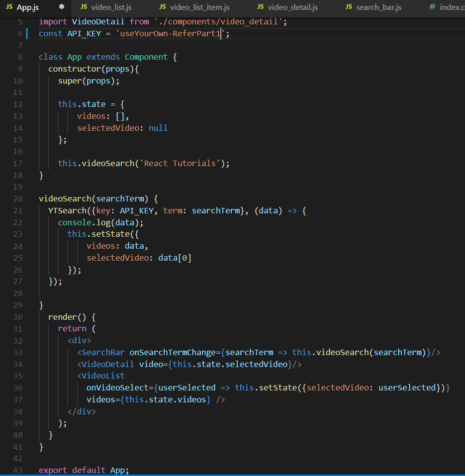Click 'YTSearch' call on line 21
This screenshot has height=476, width=465.
click(x=67, y=211)
